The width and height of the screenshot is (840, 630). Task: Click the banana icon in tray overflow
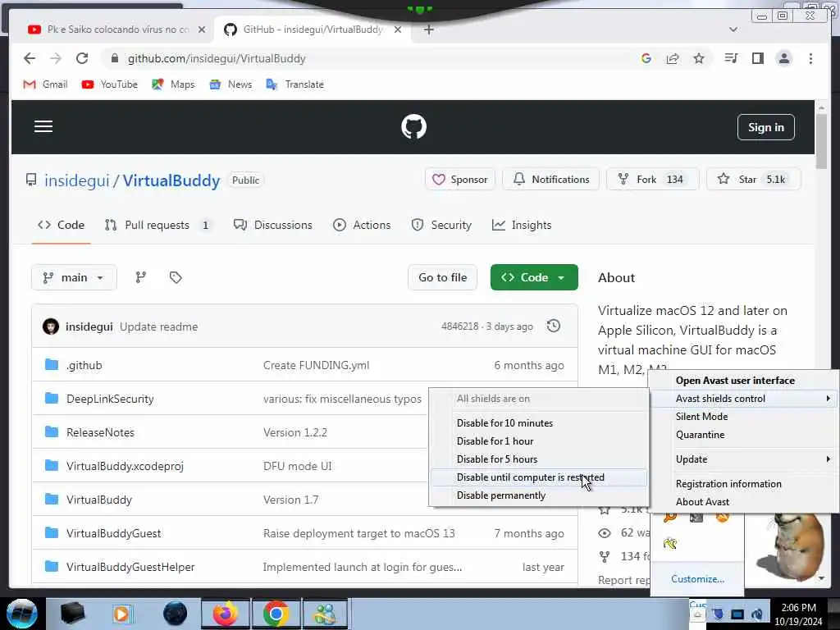click(670, 544)
